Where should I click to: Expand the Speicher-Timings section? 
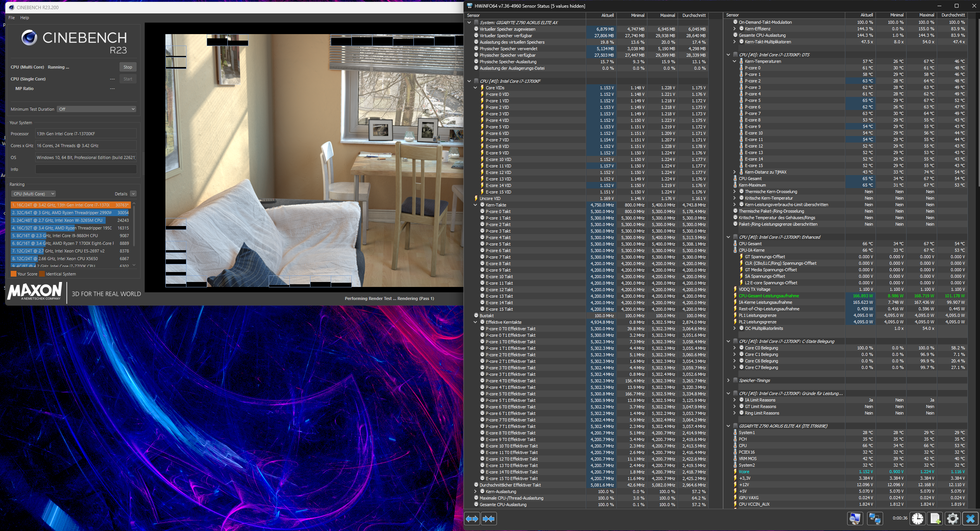[x=728, y=380]
